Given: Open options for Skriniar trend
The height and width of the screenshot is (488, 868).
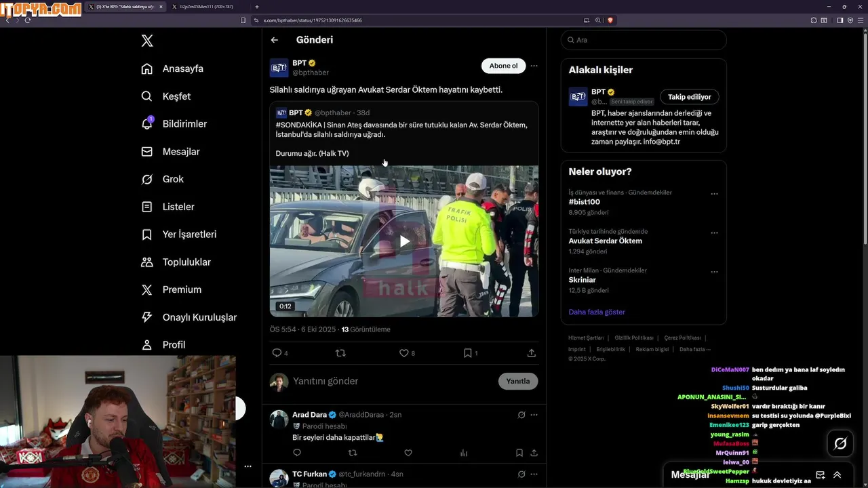Looking at the screenshot, I should click(x=714, y=272).
